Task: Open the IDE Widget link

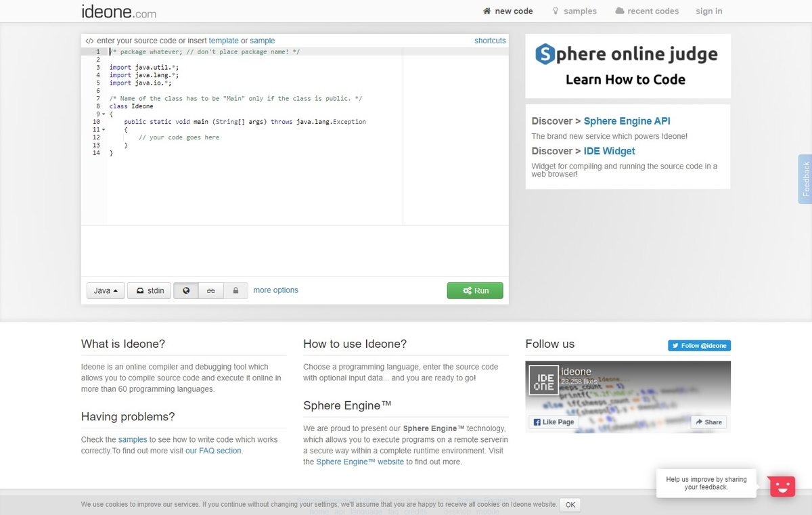Action: click(x=609, y=151)
